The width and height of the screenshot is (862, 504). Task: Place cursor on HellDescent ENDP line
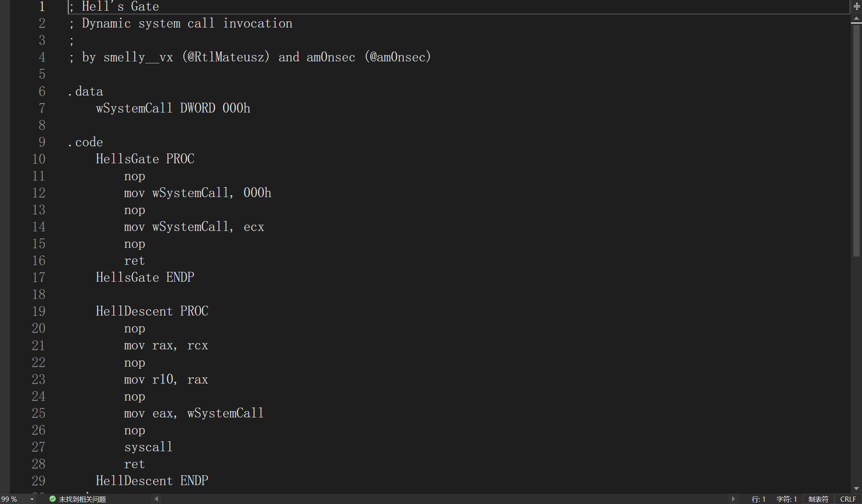point(152,481)
